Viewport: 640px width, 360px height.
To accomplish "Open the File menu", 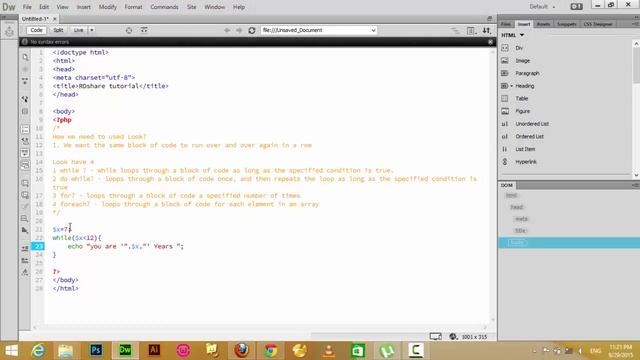I will (x=27, y=7).
